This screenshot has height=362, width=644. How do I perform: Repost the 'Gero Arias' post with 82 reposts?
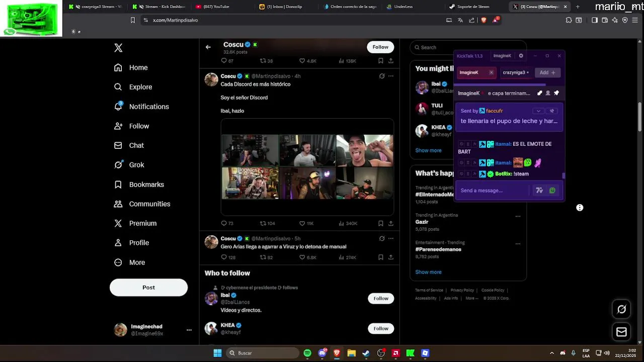click(x=263, y=257)
